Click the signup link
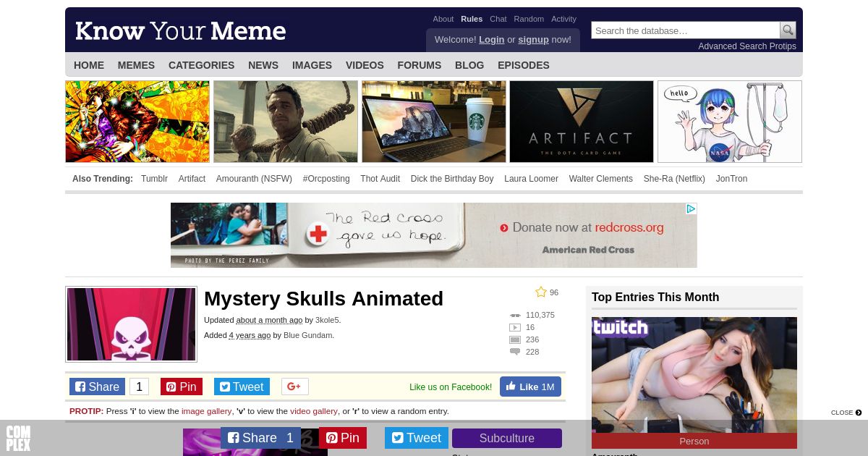The height and width of the screenshot is (456, 868). 534,40
